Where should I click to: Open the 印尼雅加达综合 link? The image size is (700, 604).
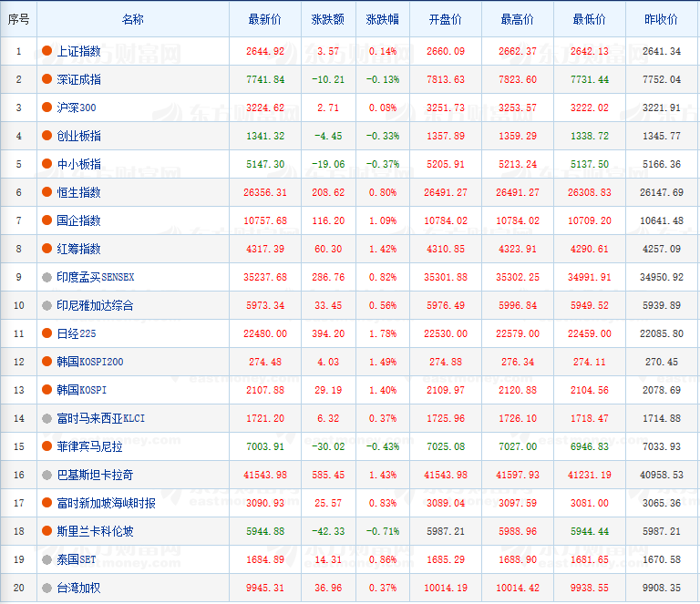click(x=95, y=305)
